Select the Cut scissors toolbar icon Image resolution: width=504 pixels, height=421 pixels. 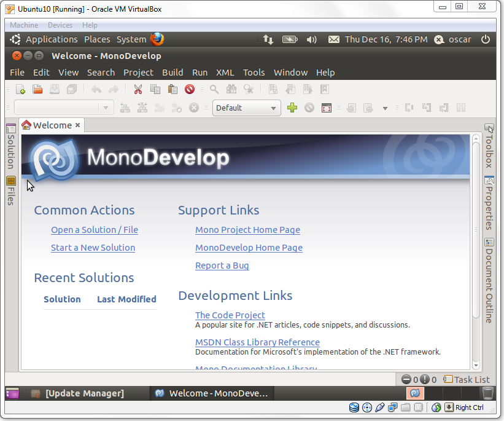(138, 89)
